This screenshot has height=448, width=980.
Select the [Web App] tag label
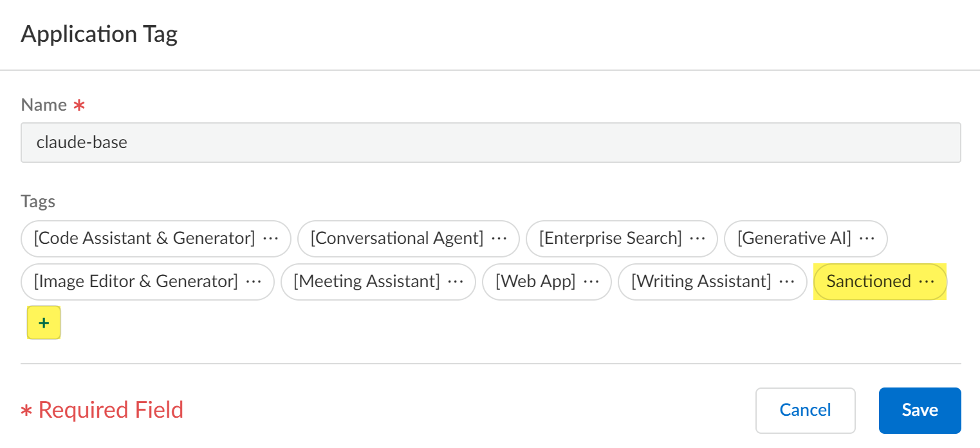click(x=535, y=282)
